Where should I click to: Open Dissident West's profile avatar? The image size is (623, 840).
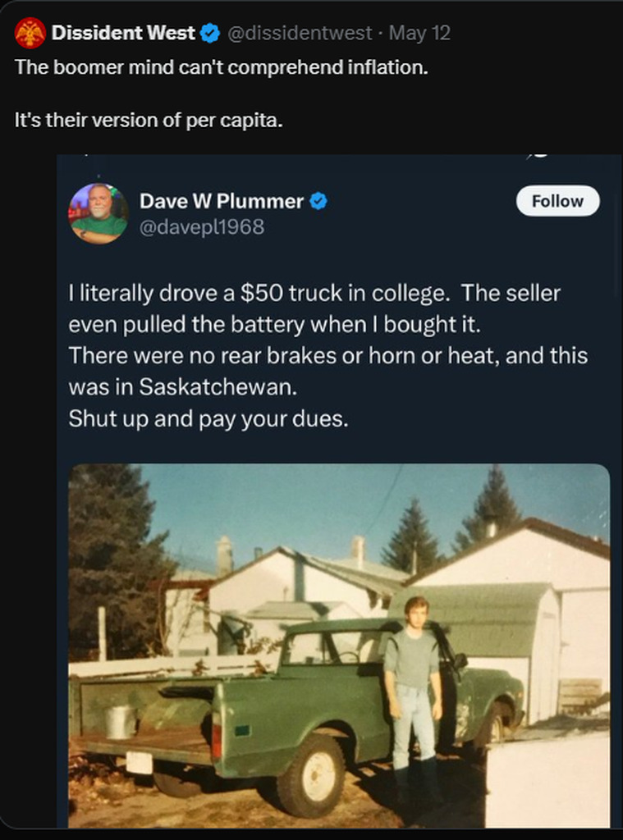pos(30,33)
